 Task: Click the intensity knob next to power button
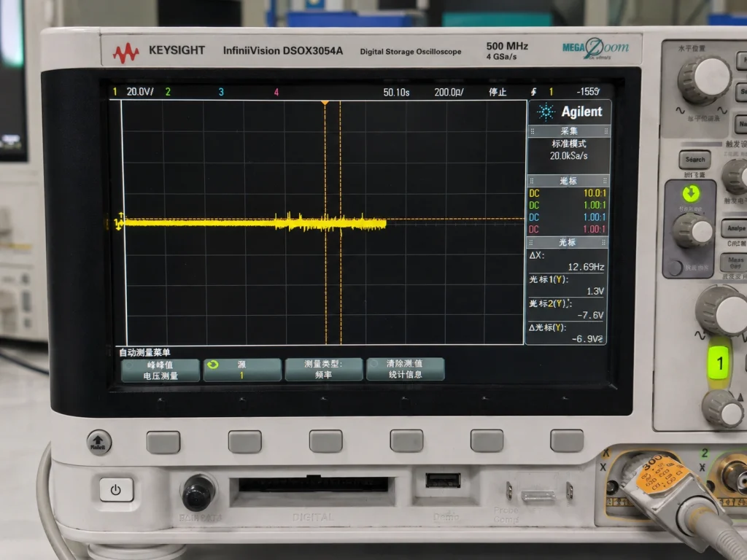198,492
